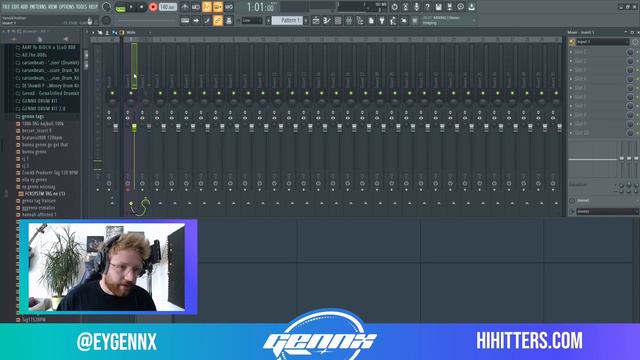Toggle the highlighted multilink to controllers icon
This screenshot has width=640, height=360.
[x=218, y=20]
